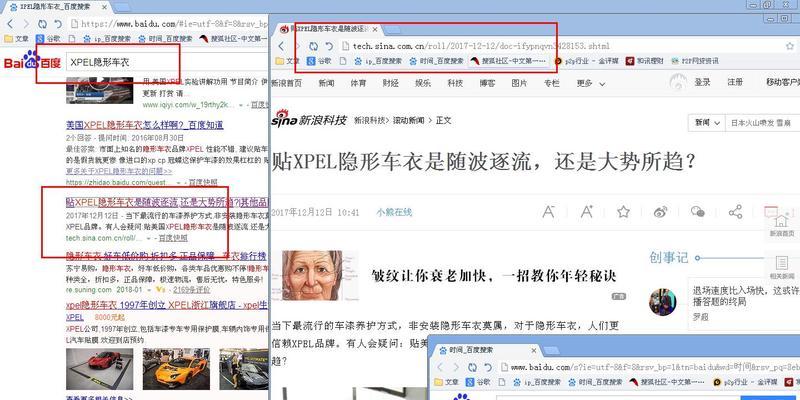Viewport: 800px width, 400px height.
Task: Click wrinkle face ad image
Action: [313, 276]
